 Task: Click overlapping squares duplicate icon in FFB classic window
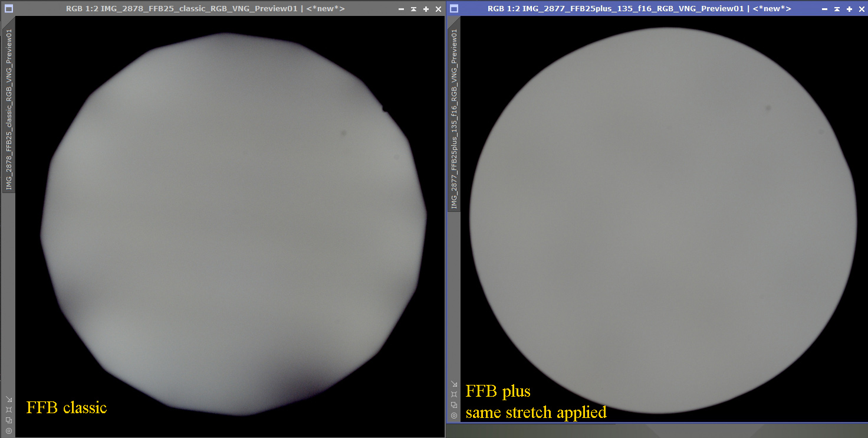click(x=8, y=420)
